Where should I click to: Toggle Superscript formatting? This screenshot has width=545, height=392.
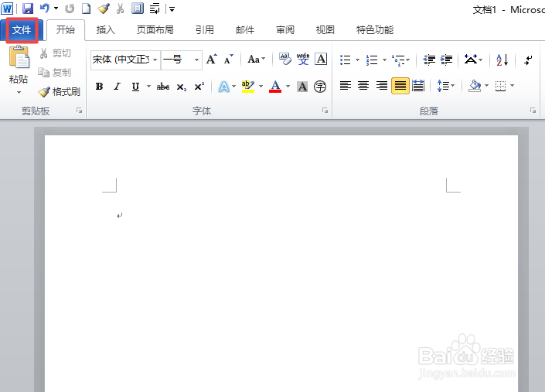(199, 87)
